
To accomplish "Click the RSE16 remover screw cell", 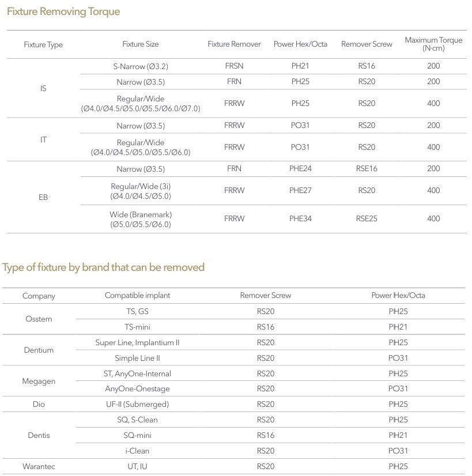I will pos(367,169).
